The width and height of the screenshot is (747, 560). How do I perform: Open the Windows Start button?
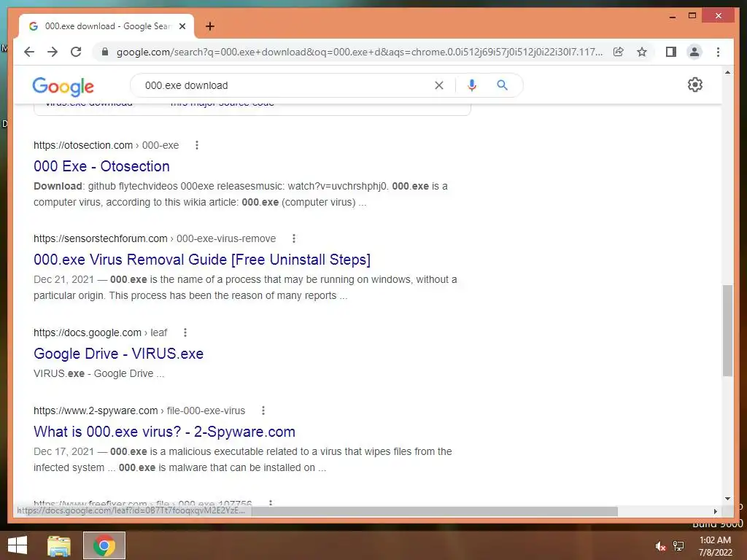pos(18,545)
